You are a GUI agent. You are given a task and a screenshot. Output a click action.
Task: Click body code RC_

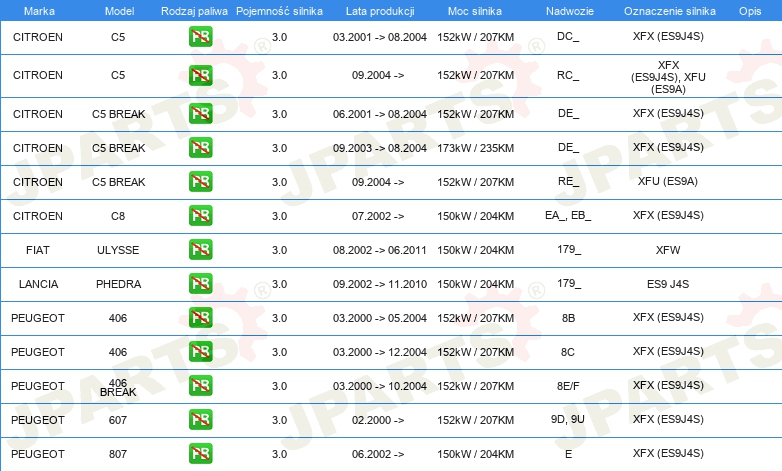pyautogui.click(x=568, y=75)
